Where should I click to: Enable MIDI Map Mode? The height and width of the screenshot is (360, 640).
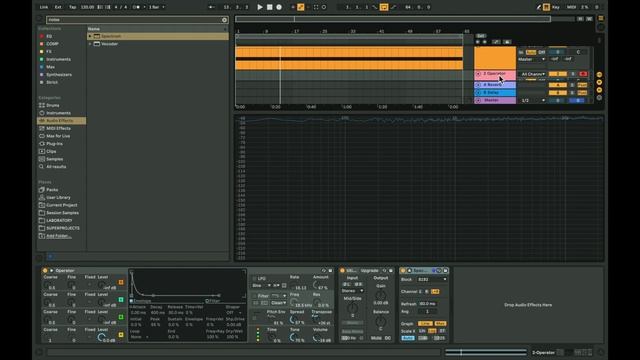pos(571,7)
